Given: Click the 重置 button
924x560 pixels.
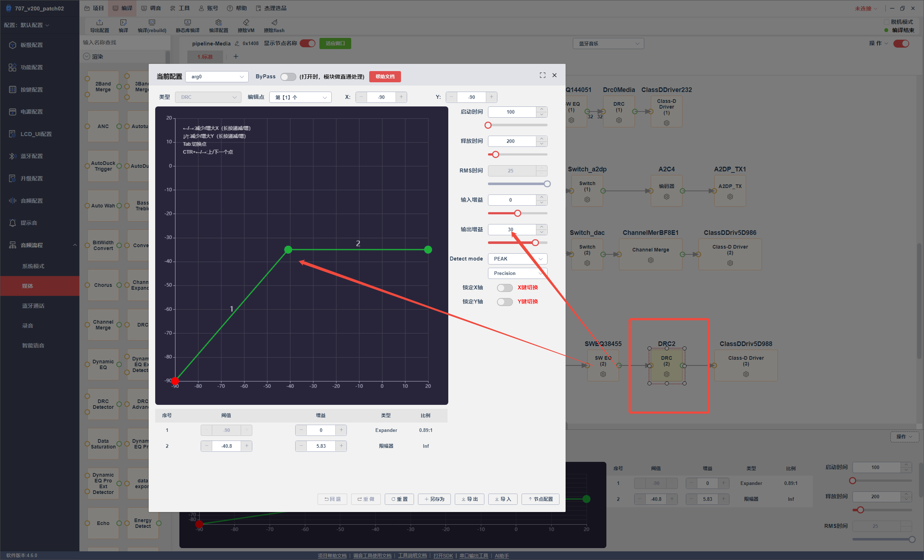Looking at the screenshot, I should tap(399, 499).
